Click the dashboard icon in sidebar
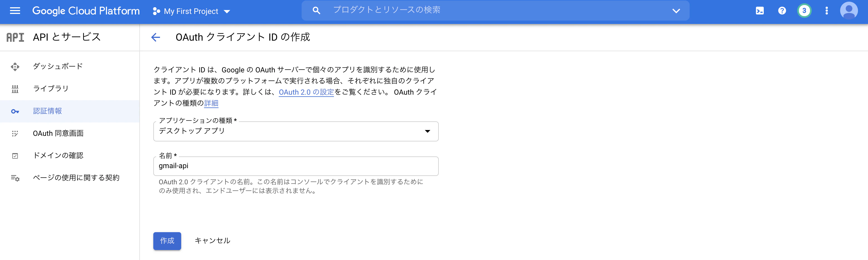 (15, 67)
